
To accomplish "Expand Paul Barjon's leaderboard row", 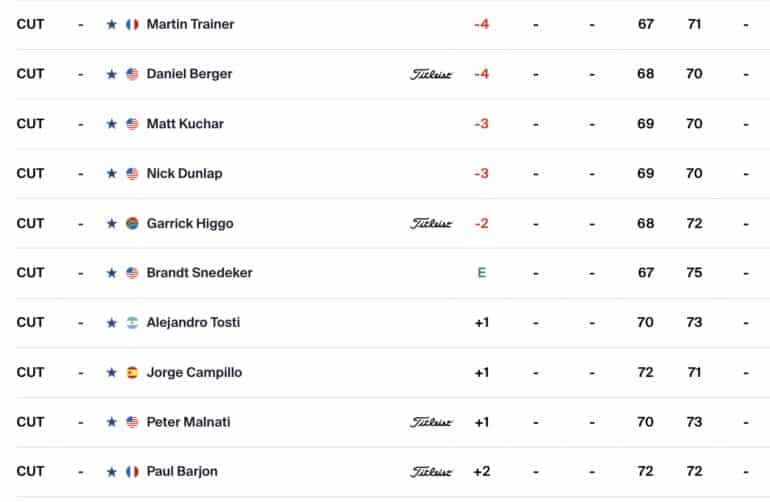I will pyautogui.click(x=393, y=472).
